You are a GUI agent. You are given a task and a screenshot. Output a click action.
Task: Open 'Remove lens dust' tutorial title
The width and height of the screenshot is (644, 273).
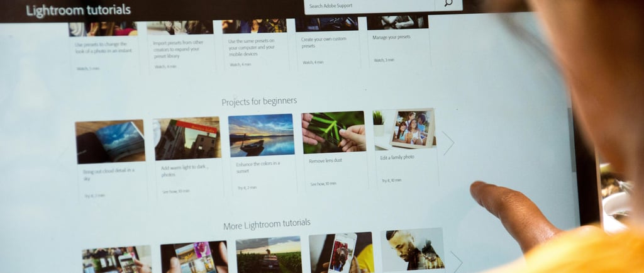tap(325, 160)
